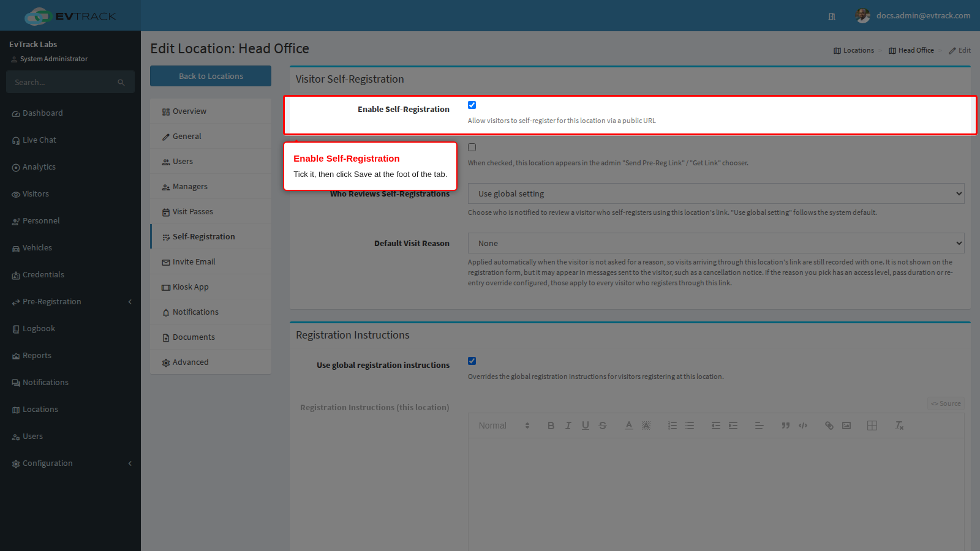This screenshot has height=551, width=980.
Task: Insert a link in editor
Action: [x=829, y=425]
